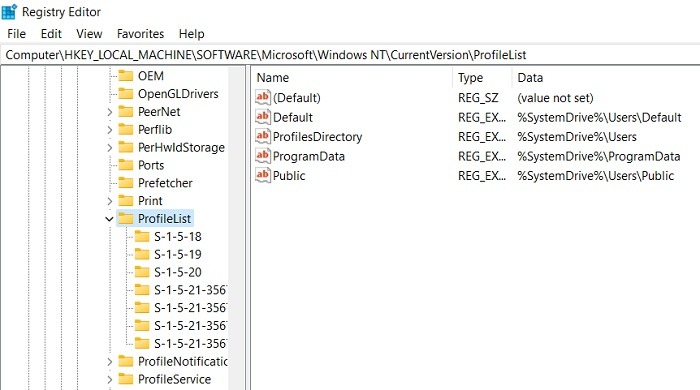Click the %SystemDrive%\ProgramData data cell
700x390 pixels.
[599, 156]
